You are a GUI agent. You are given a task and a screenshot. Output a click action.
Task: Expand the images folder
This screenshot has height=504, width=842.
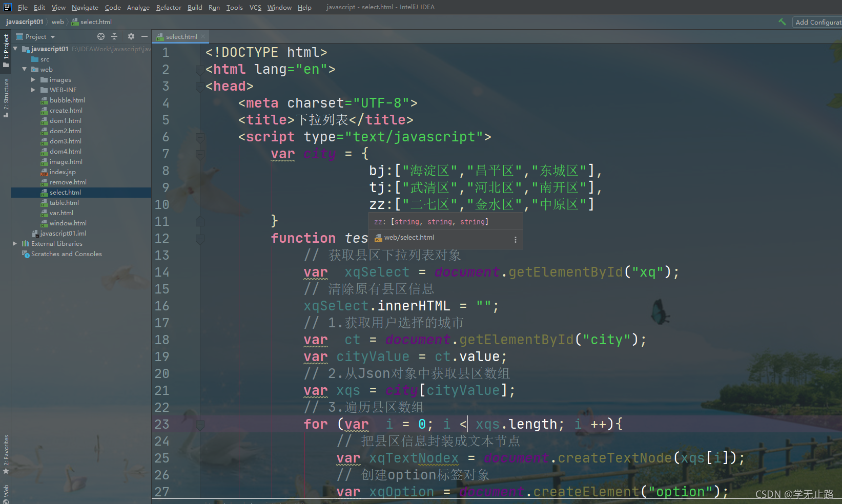coord(33,79)
